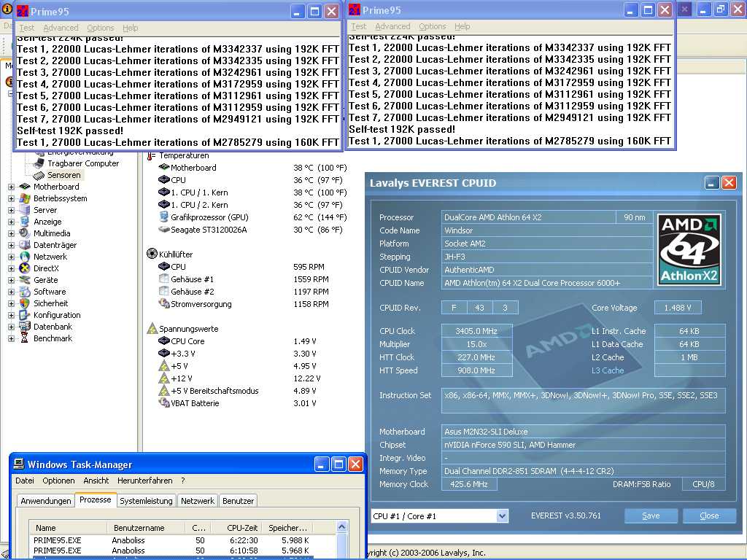Click the 595 RPM CPU fan value
Screen dimensions: 747x560
[x=309, y=267]
